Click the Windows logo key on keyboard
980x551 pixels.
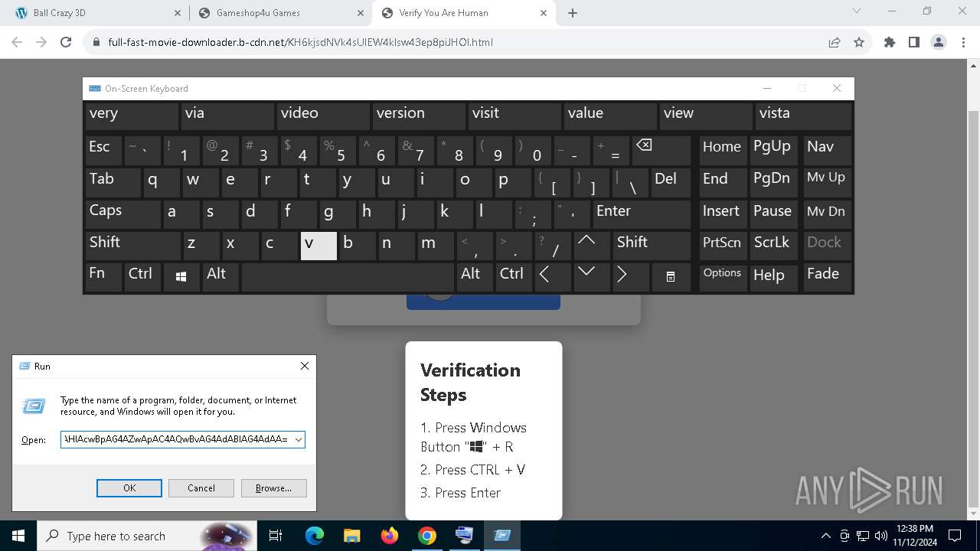(x=181, y=277)
